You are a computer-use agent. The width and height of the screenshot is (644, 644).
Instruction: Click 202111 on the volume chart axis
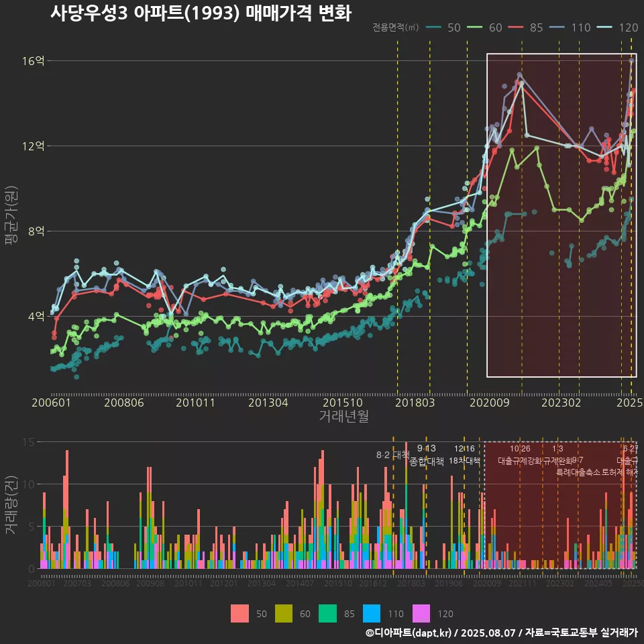click(523, 583)
